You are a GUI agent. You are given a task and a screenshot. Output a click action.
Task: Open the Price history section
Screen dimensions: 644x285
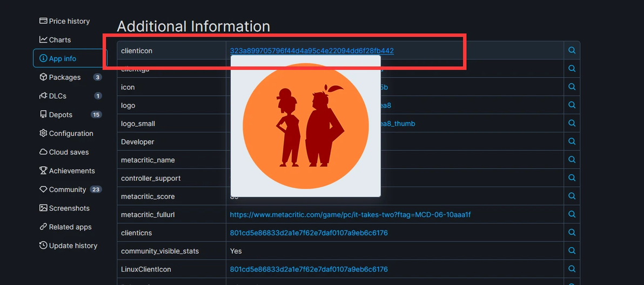pos(64,21)
